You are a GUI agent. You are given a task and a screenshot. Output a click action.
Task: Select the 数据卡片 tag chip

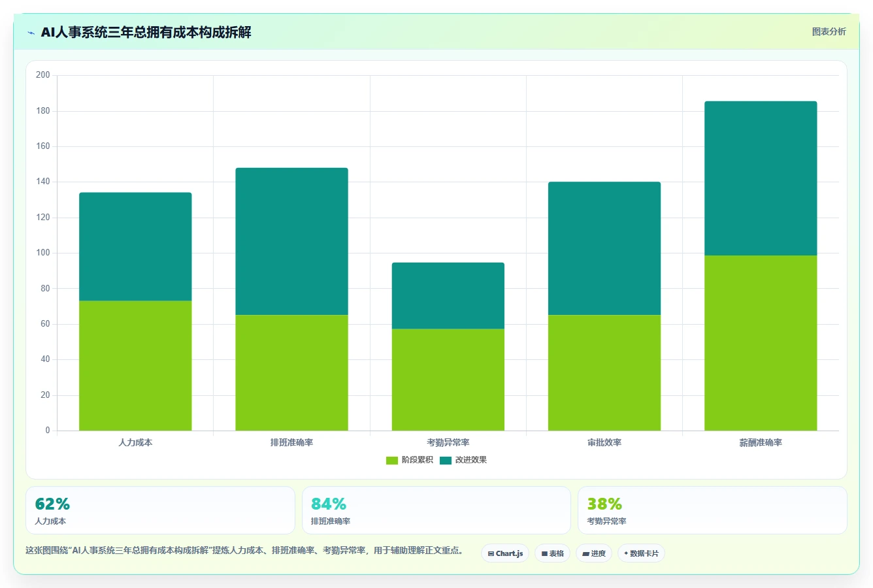(x=641, y=553)
